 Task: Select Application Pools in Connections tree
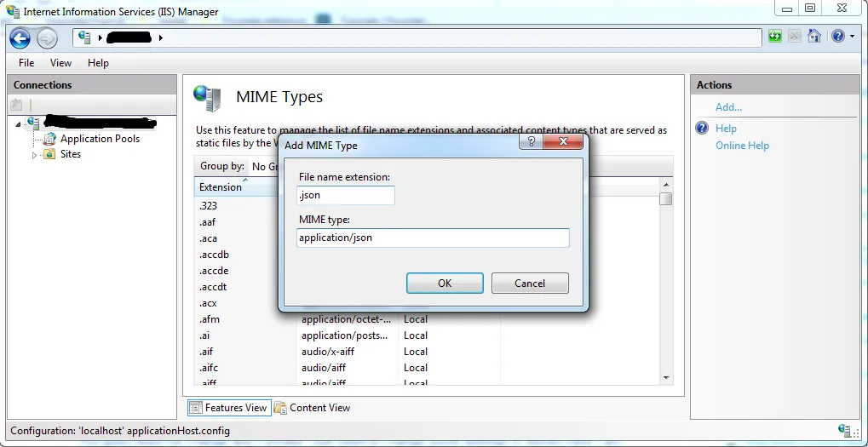click(x=100, y=139)
